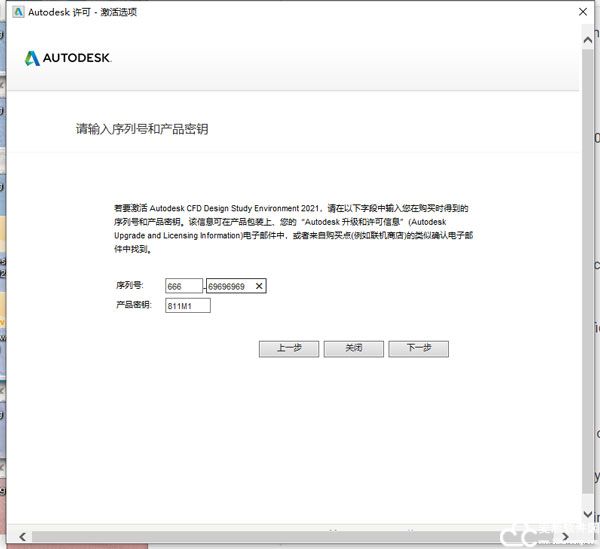The width and height of the screenshot is (600, 549).
Task: Click the 序列号 label
Action: (129, 285)
